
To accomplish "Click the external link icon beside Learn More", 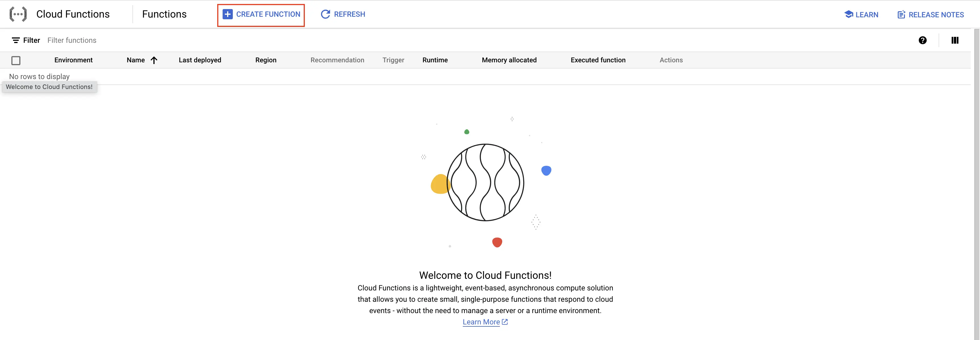I will pyautogui.click(x=505, y=322).
